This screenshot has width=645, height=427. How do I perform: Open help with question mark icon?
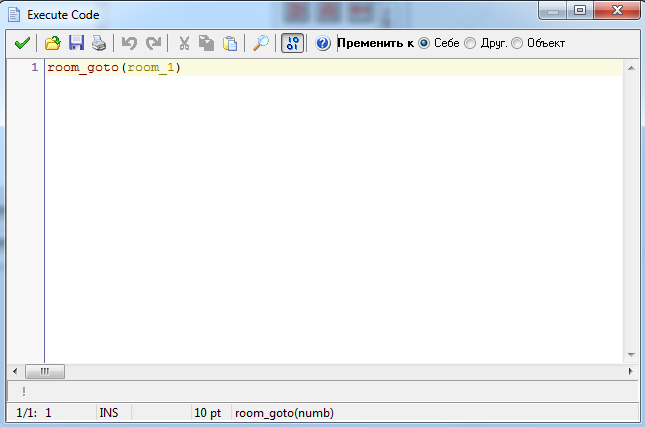click(x=323, y=43)
